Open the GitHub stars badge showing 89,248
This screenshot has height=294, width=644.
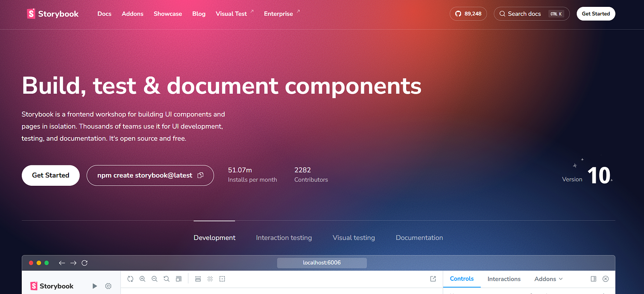pos(468,14)
